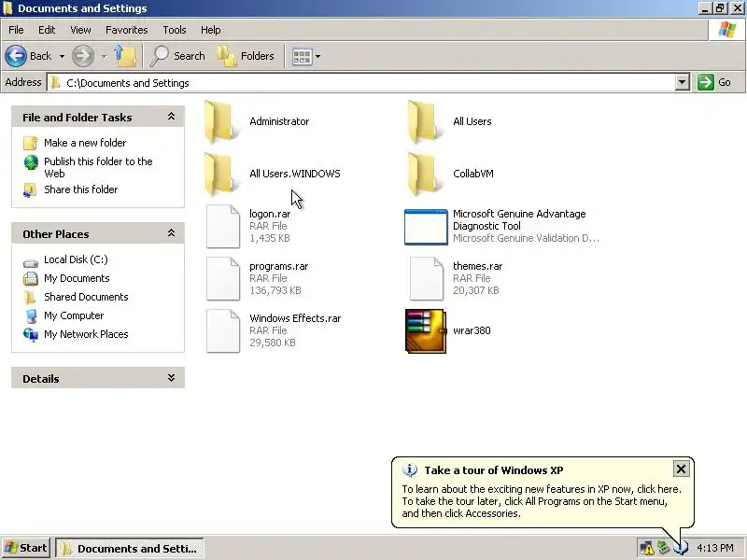Open the Forward button history dropdown arrow
The height and width of the screenshot is (560, 747).
[105, 56]
